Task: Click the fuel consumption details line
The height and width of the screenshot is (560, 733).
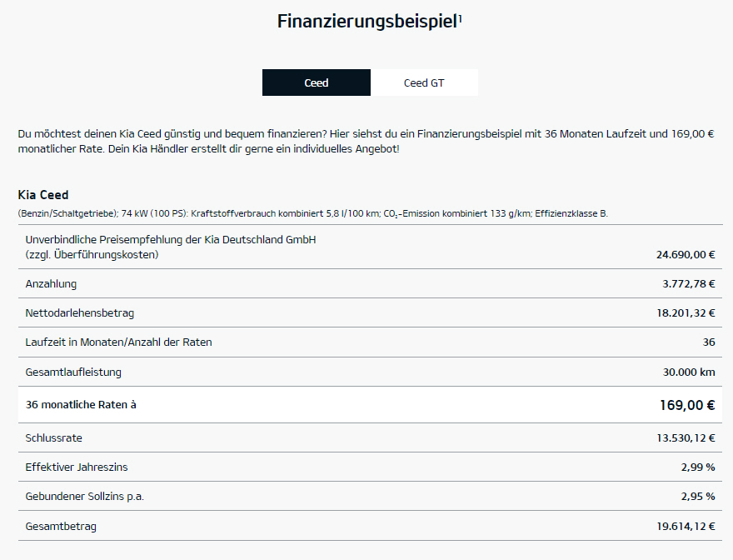Action: click(x=312, y=214)
